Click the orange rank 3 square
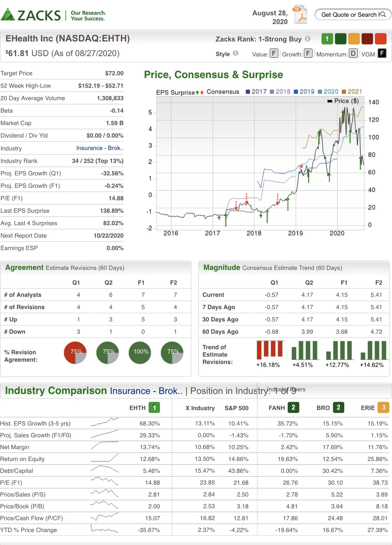This screenshot has height=545, width=392. click(354, 39)
